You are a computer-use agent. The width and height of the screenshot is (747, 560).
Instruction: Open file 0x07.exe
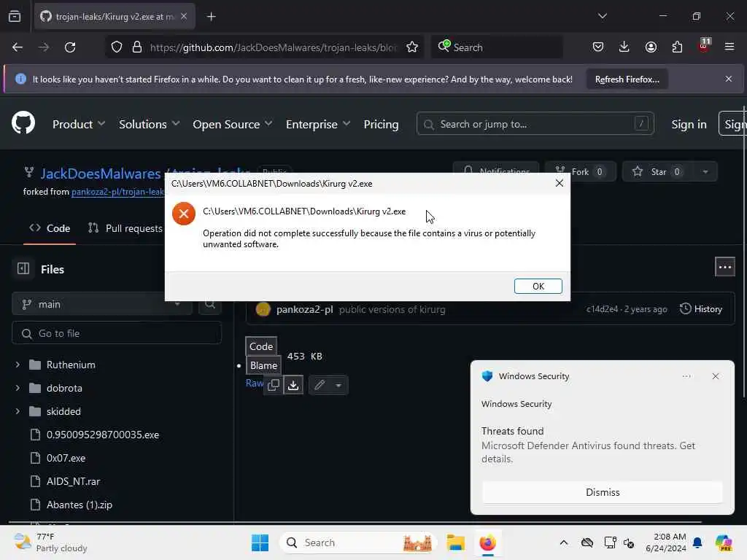coord(66,458)
